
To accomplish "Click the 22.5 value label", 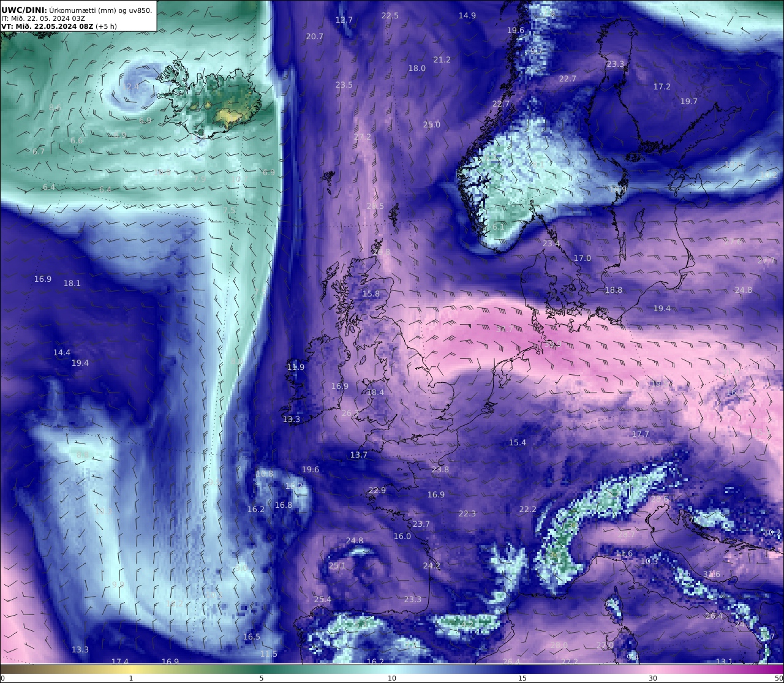I will click(390, 16).
